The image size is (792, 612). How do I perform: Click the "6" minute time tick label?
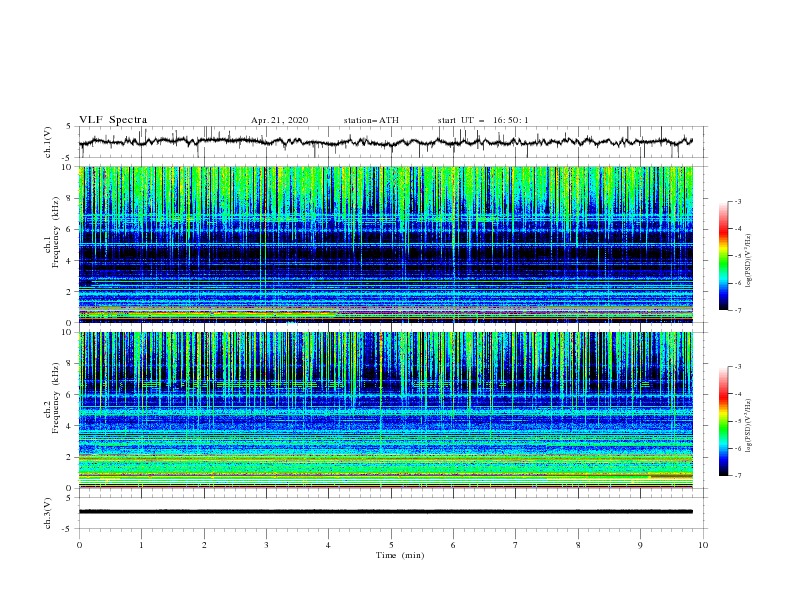(x=453, y=545)
